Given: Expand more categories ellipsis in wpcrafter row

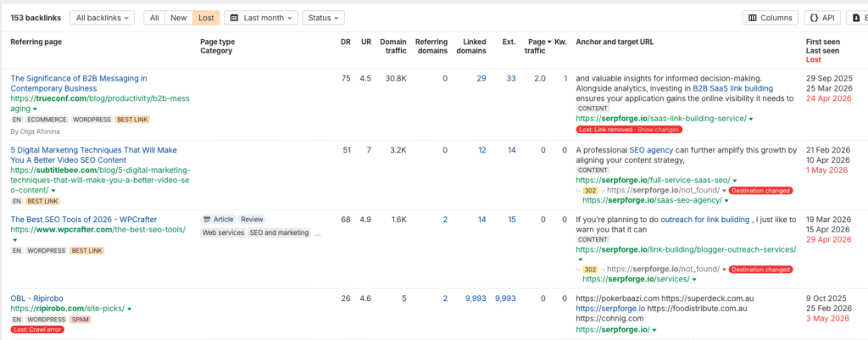Looking at the screenshot, I should 317,234.
